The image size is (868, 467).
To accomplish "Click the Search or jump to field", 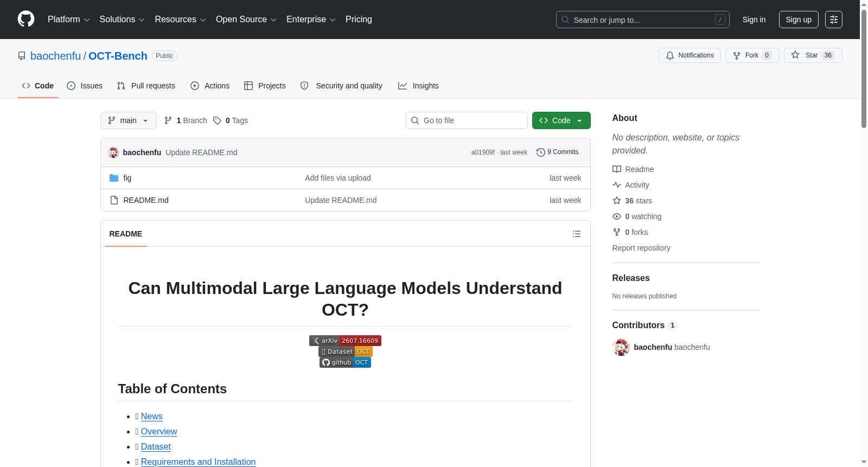I will 643,20.
